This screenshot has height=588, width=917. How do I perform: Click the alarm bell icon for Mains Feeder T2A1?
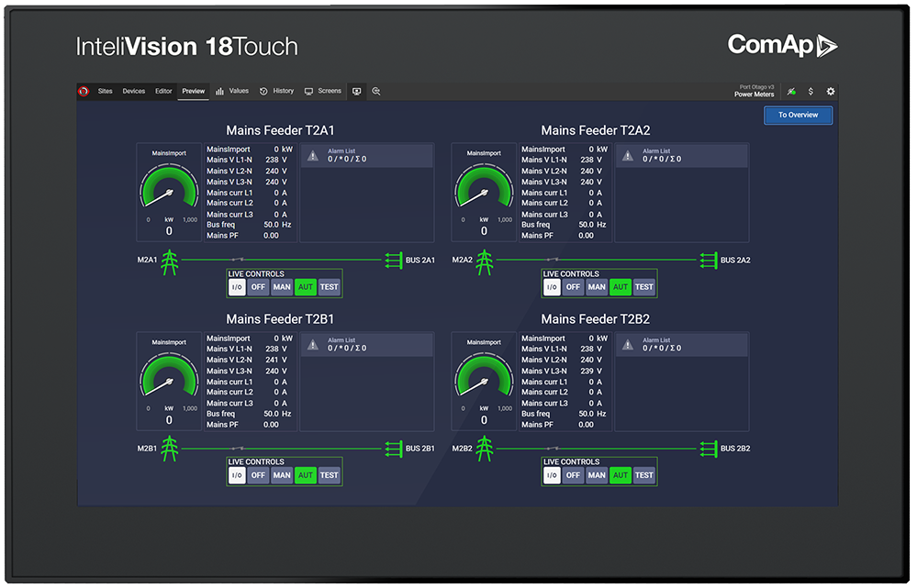click(315, 154)
